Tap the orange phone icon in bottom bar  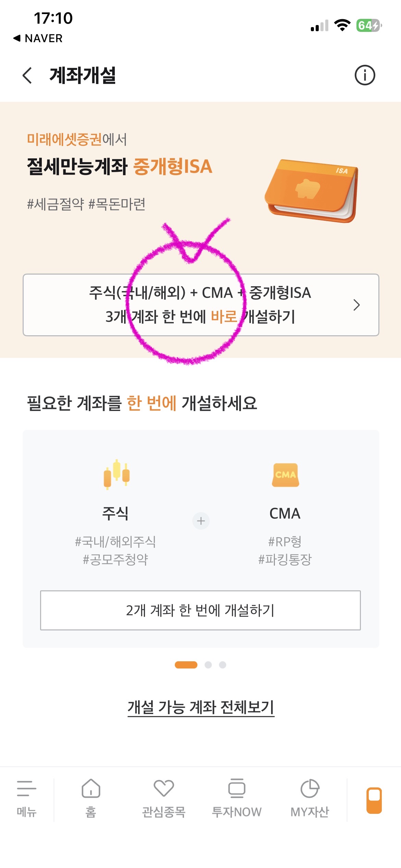coord(374,800)
